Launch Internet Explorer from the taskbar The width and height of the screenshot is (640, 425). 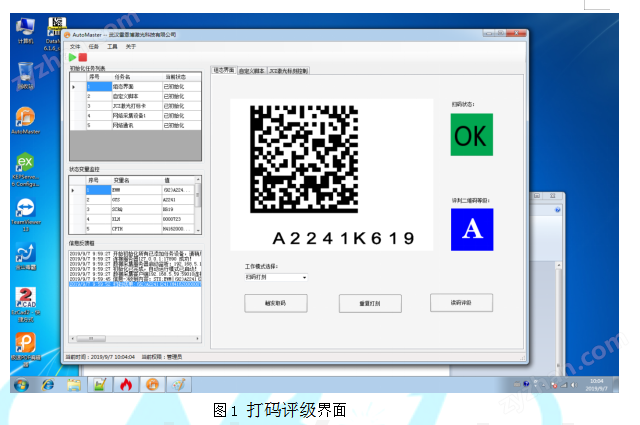pos(48,385)
